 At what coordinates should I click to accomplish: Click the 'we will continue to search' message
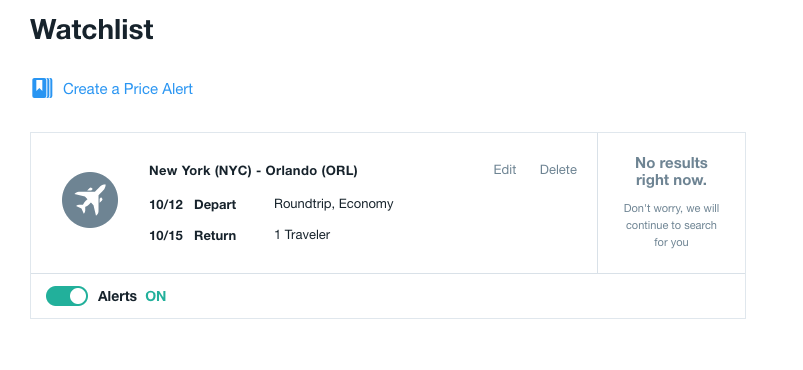[671, 225]
